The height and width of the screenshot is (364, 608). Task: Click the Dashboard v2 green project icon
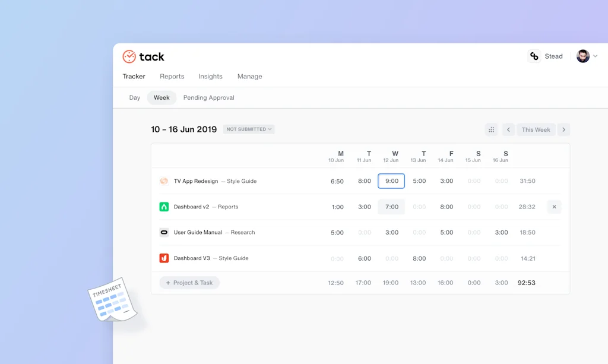(x=164, y=207)
